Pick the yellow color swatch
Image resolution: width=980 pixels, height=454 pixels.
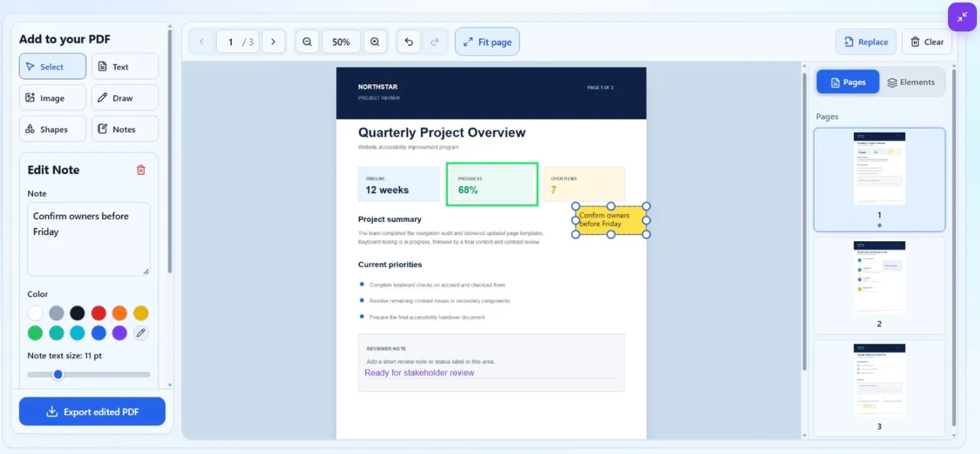pos(141,313)
